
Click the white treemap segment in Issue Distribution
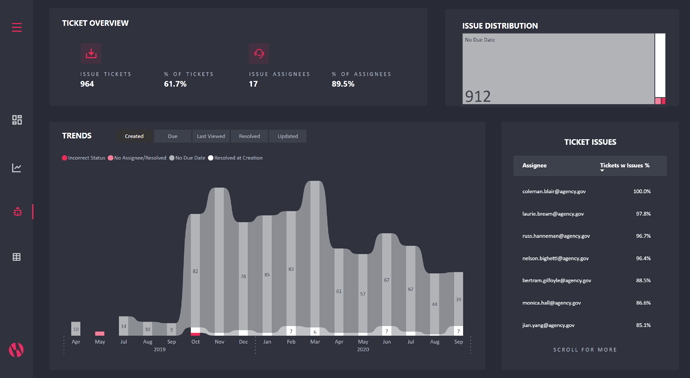660,66
